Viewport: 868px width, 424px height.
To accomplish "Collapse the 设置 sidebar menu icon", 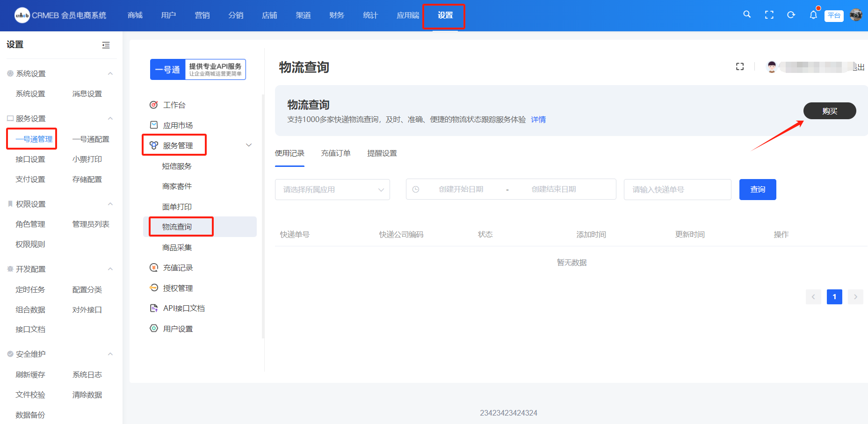I will (x=106, y=45).
